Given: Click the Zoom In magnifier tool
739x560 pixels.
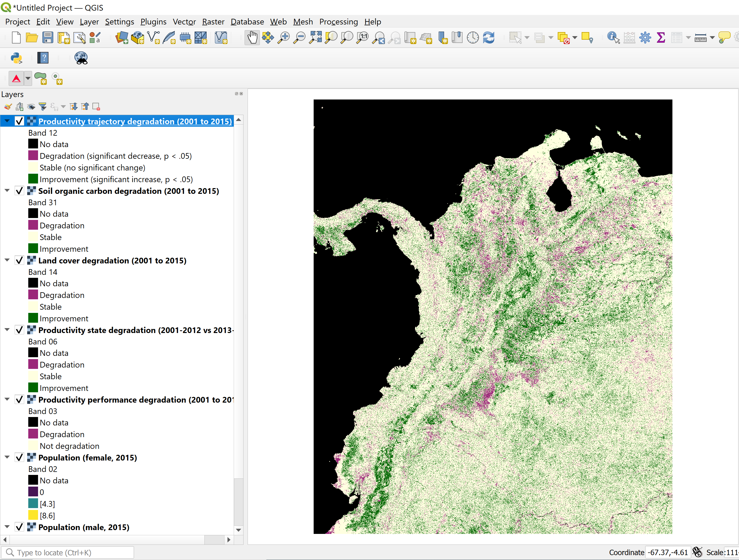Looking at the screenshot, I should click(x=284, y=38).
